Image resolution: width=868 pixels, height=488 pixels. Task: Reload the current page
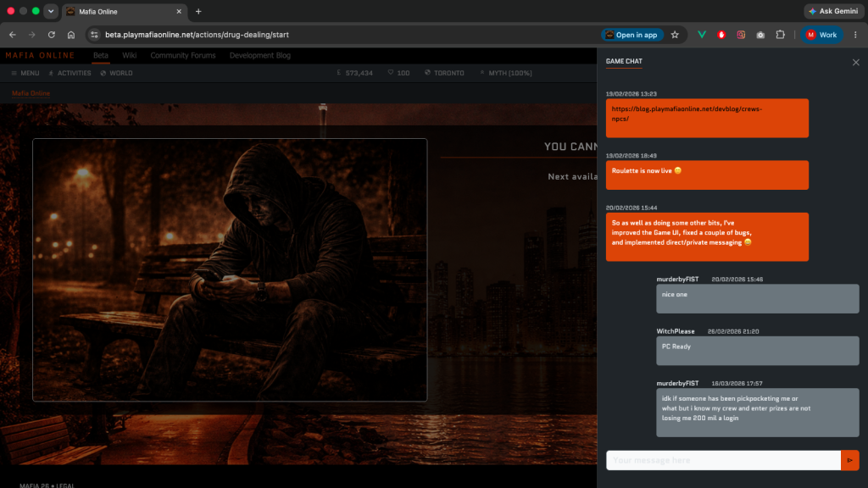pos(52,35)
